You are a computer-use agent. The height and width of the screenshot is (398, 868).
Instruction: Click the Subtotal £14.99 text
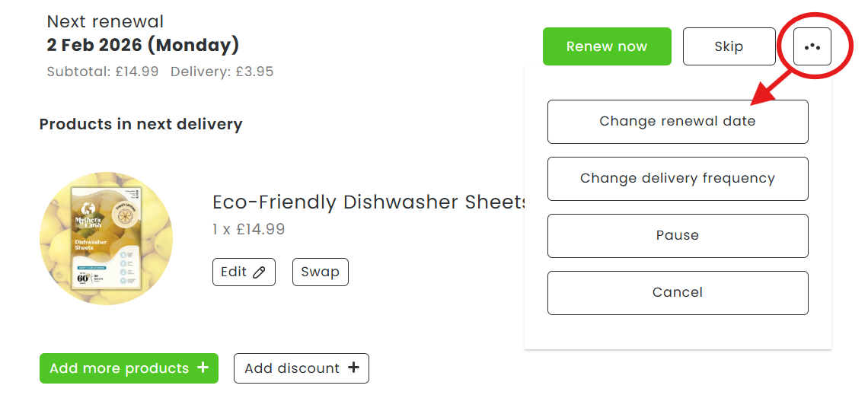coord(103,72)
